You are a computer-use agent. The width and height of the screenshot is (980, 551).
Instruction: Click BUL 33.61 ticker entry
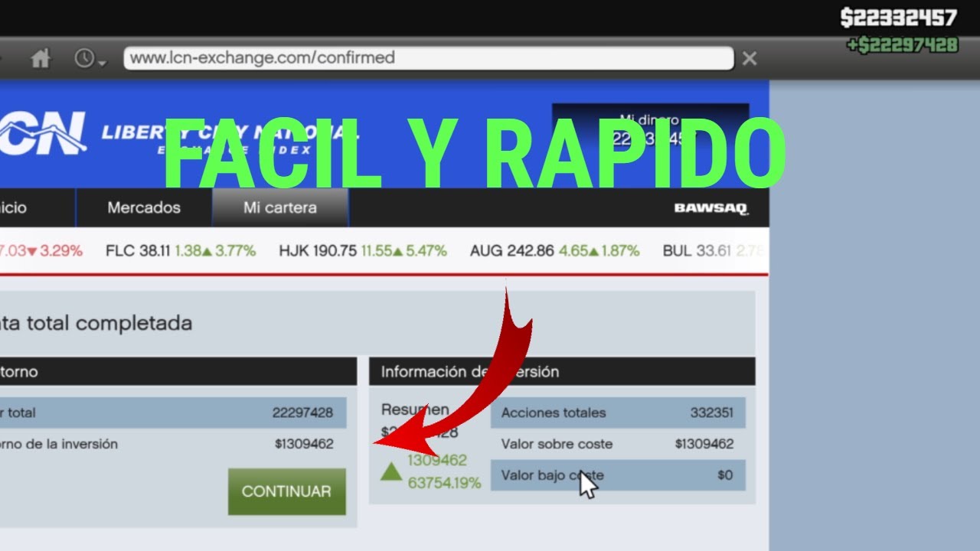click(715, 250)
